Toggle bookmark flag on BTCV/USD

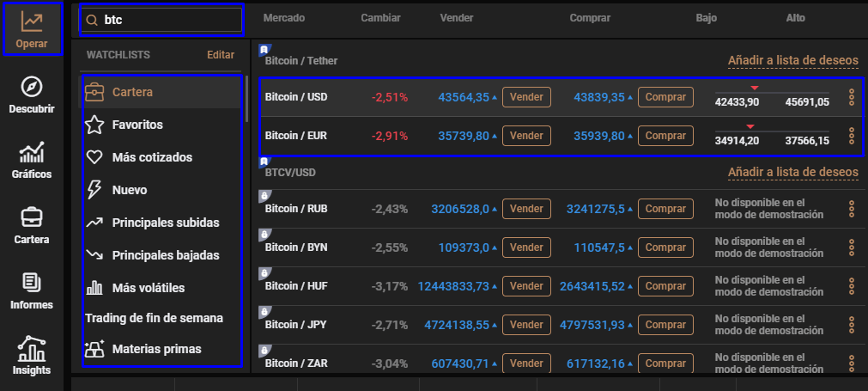point(264,162)
